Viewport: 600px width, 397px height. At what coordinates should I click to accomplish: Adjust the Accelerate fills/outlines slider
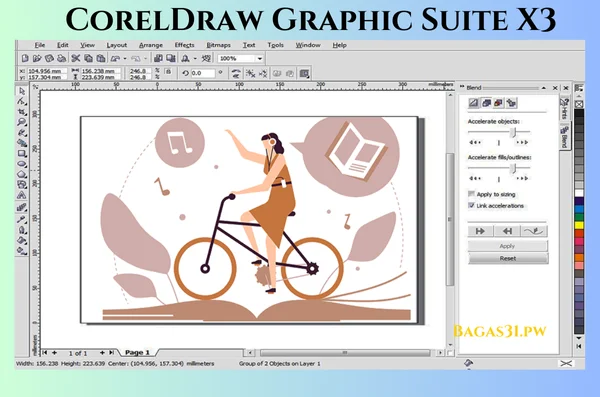(x=514, y=168)
